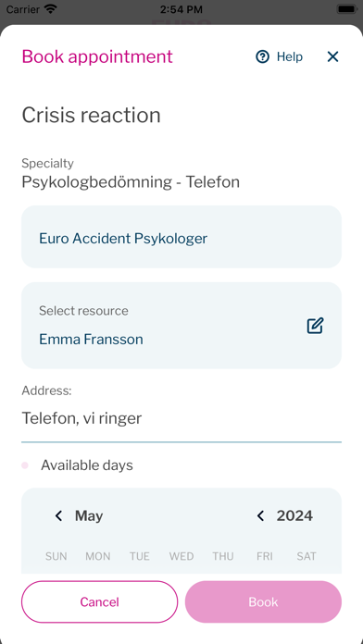Open the Select resource Emma Fransson card
The height and width of the screenshot is (644, 363).
181,326
